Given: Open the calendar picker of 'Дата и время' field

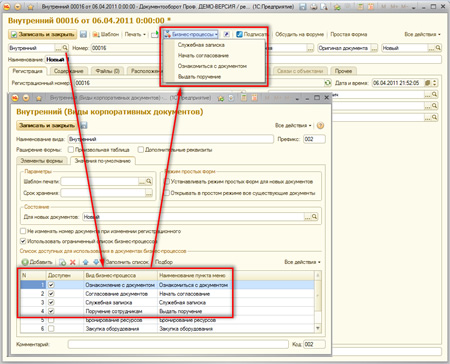Looking at the screenshot, I should [428, 83].
